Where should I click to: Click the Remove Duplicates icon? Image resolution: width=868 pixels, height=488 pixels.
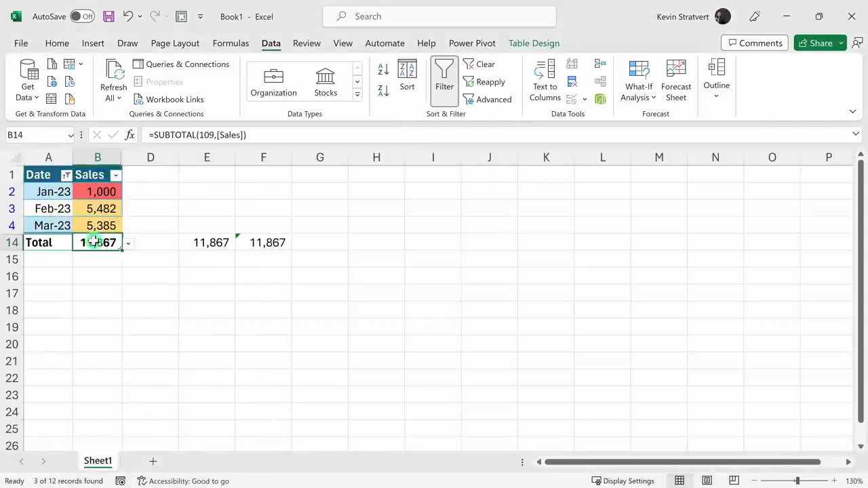point(572,81)
